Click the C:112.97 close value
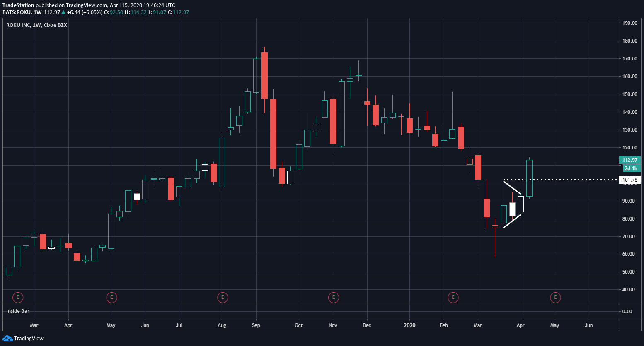The image size is (644, 346). 179,12
